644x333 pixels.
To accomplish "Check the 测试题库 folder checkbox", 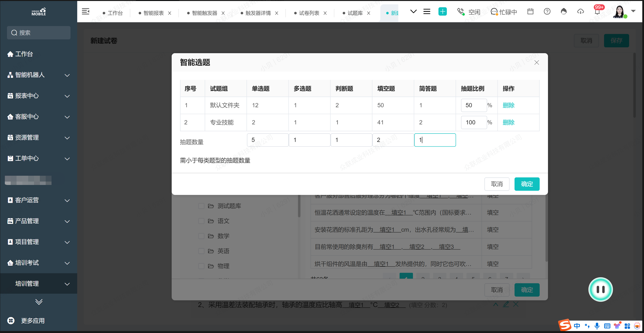I will [x=201, y=206].
